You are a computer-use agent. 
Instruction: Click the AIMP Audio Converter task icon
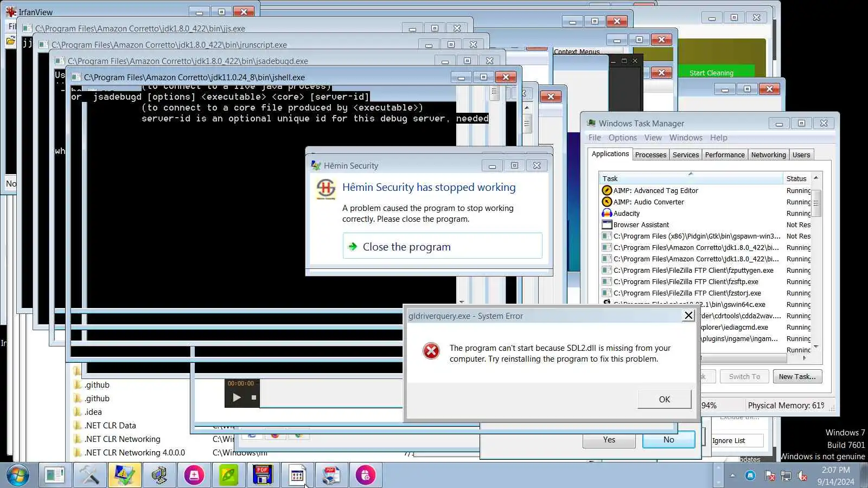point(607,202)
